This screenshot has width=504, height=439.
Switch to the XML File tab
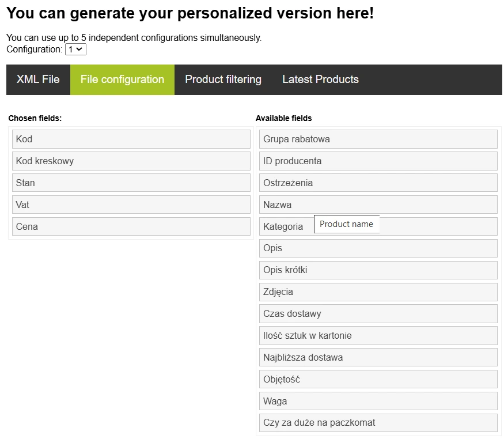(x=38, y=80)
